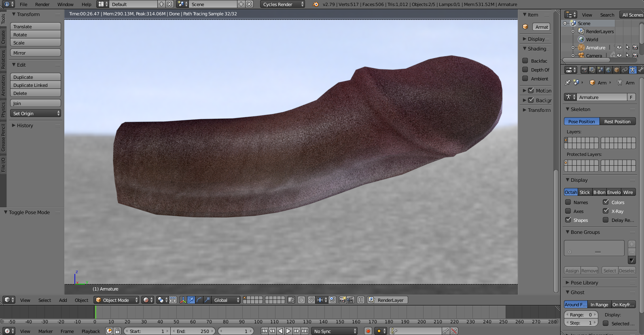The width and height of the screenshot is (644, 335).
Task: Open the Render properties tab camera icon
Action: coord(584,70)
